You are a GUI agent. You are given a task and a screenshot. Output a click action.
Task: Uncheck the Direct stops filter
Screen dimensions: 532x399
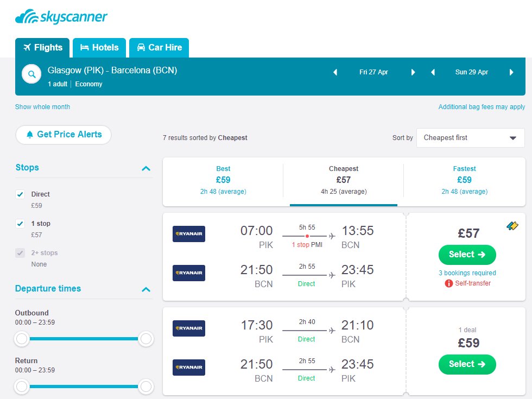(20, 194)
